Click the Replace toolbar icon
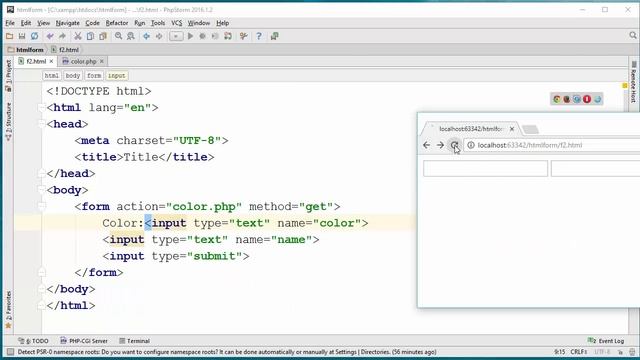The width and height of the screenshot is (640, 360). click(x=131, y=36)
